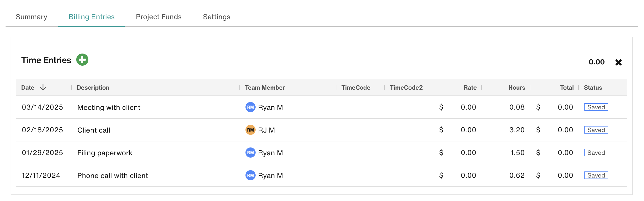Click the 0.08 hours value
Viewport: 644px width, 201px height.
tap(517, 107)
